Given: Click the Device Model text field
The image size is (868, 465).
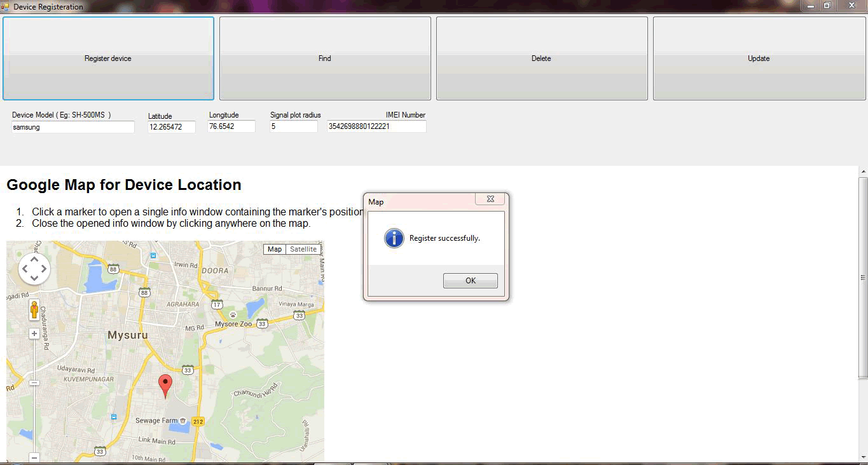Looking at the screenshot, I should pyautogui.click(x=73, y=127).
